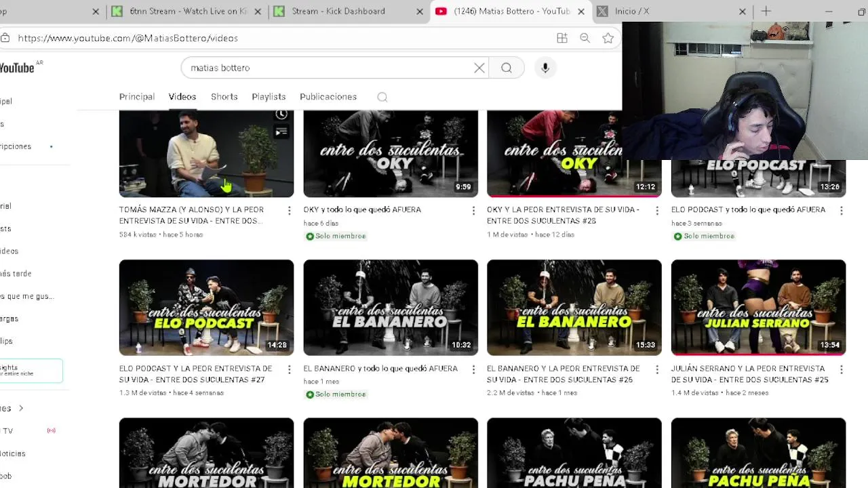The width and height of the screenshot is (868, 488).
Task: Close the Kick Dashboard tab
Action: [x=420, y=12]
